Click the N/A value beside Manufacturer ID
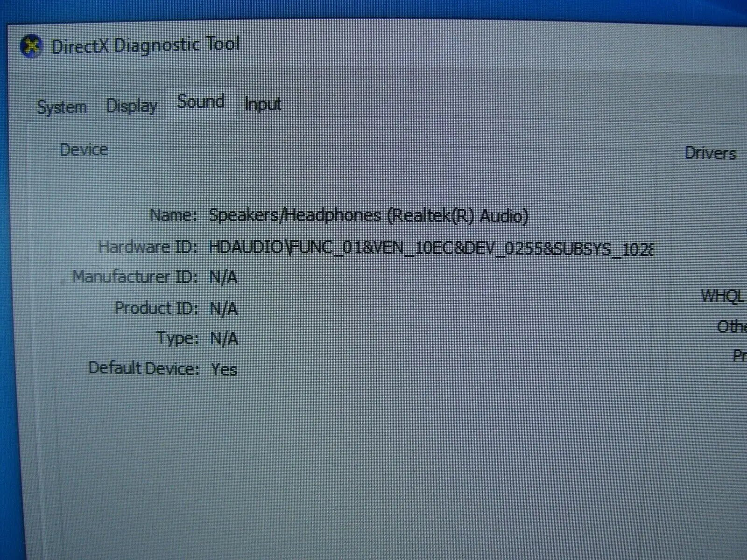Image resolution: width=747 pixels, height=560 pixels. point(223,278)
